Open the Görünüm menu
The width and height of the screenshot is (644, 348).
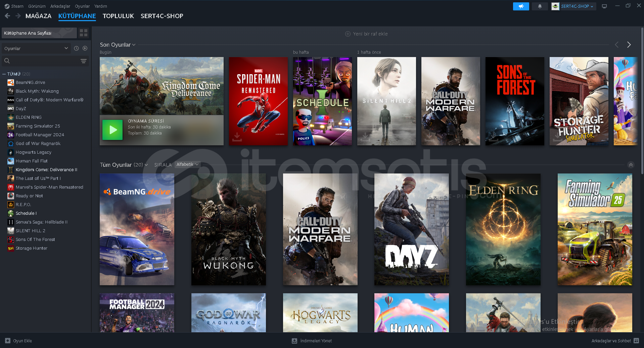click(x=37, y=6)
